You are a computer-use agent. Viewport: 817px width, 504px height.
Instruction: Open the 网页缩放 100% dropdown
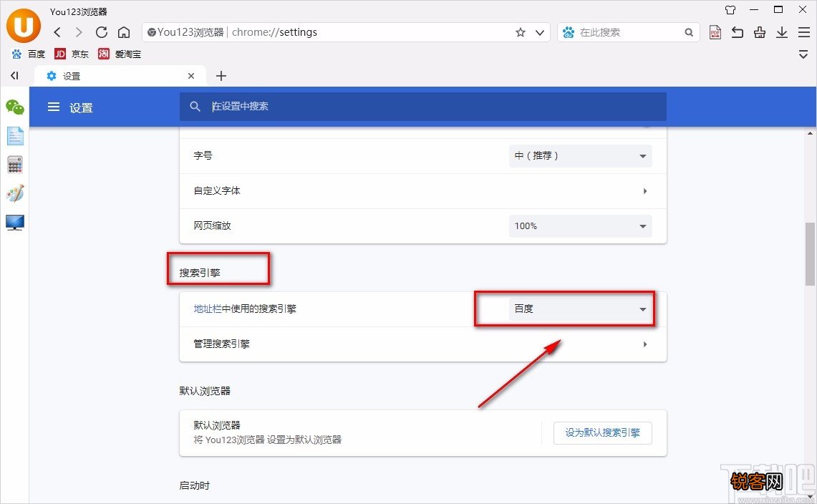point(581,226)
